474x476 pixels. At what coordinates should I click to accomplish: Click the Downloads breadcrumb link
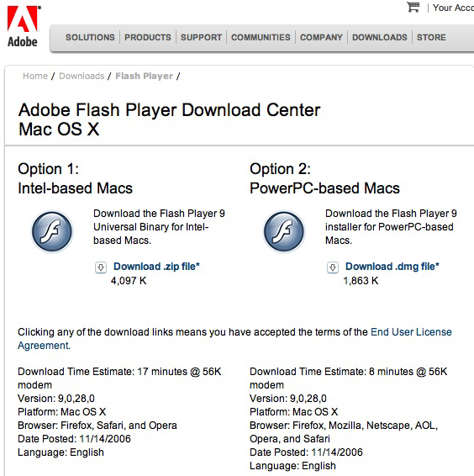click(x=82, y=76)
